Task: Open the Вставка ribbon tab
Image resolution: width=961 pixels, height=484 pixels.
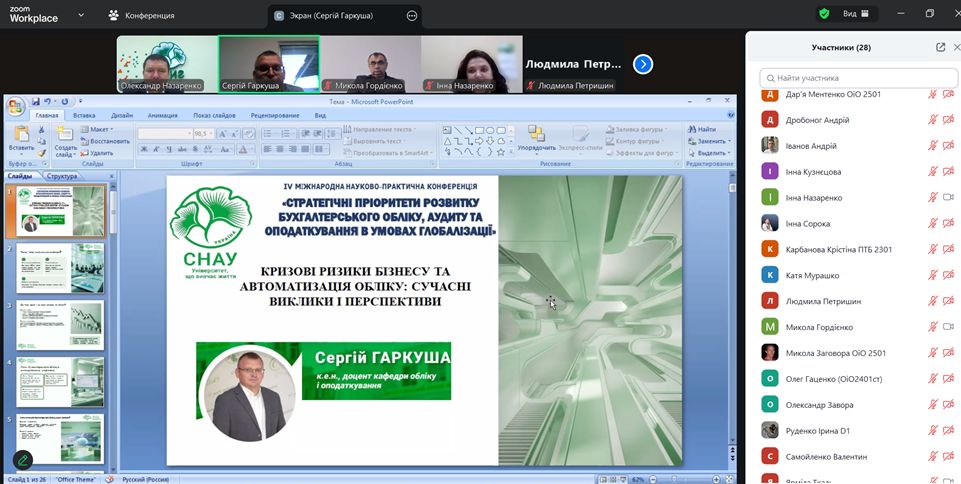Action: tap(84, 115)
